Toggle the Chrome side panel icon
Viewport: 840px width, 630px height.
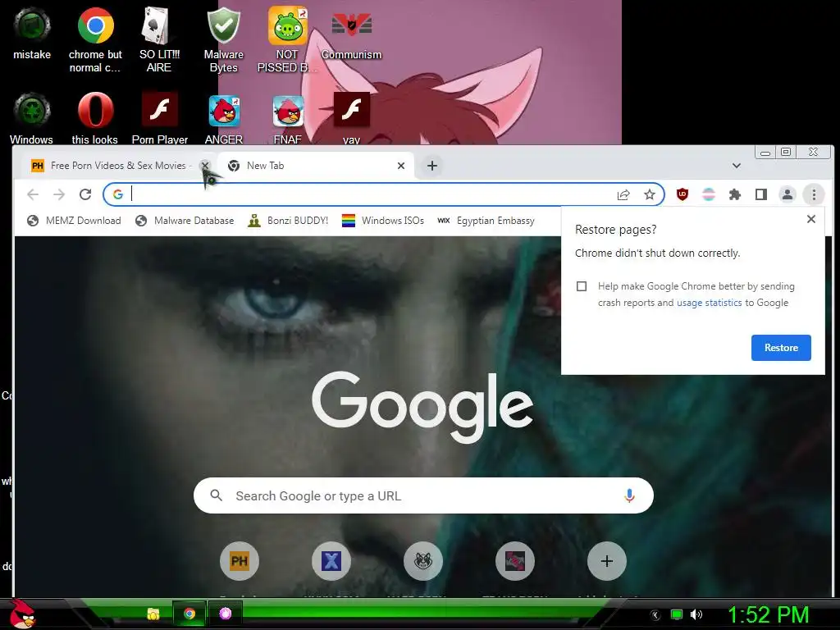click(760, 194)
